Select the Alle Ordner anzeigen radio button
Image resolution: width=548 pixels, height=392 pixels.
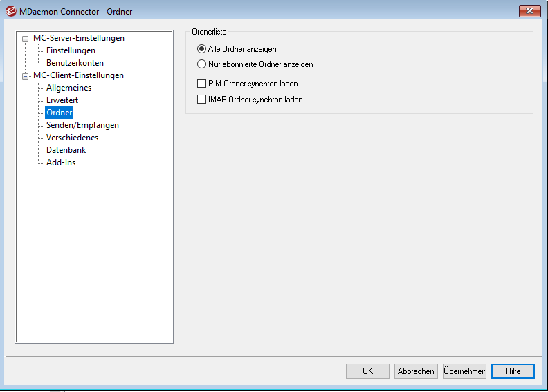[x=202, y=49]
